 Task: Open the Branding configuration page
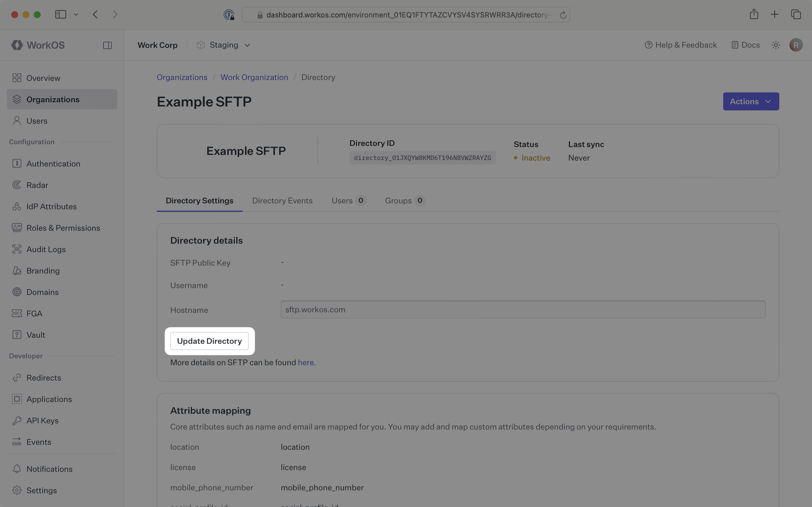click(x=43, y=271)
